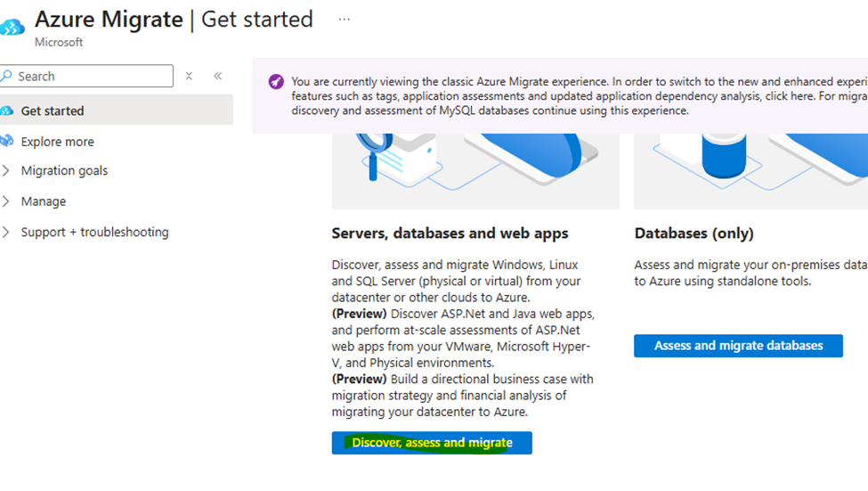Focus the sidebar Search field

tap(87, 76)
